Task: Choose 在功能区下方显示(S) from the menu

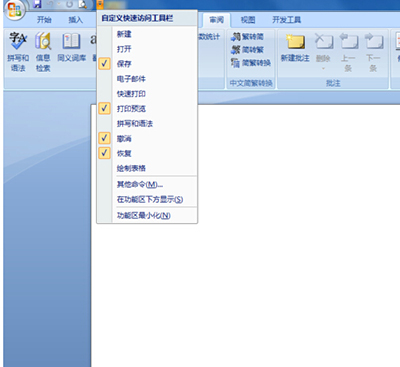Action: coord(147,199)
